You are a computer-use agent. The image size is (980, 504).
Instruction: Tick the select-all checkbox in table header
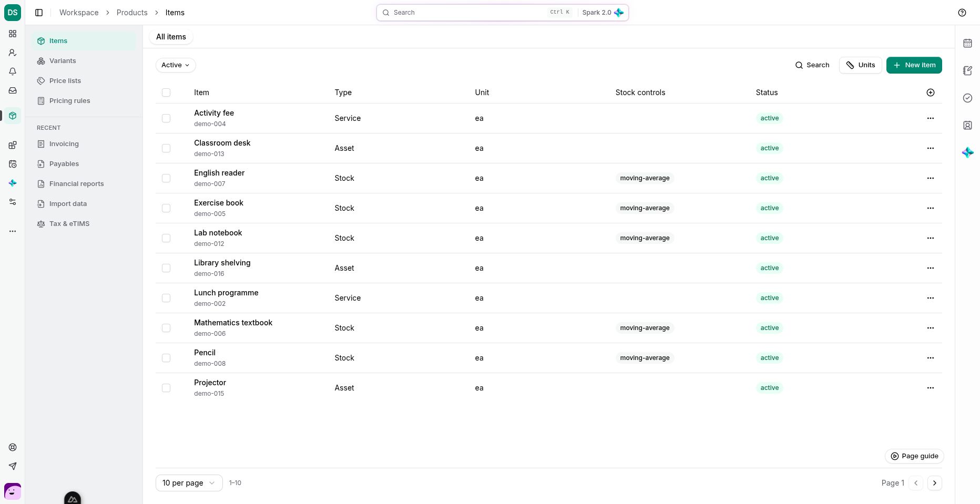[166, 92]
